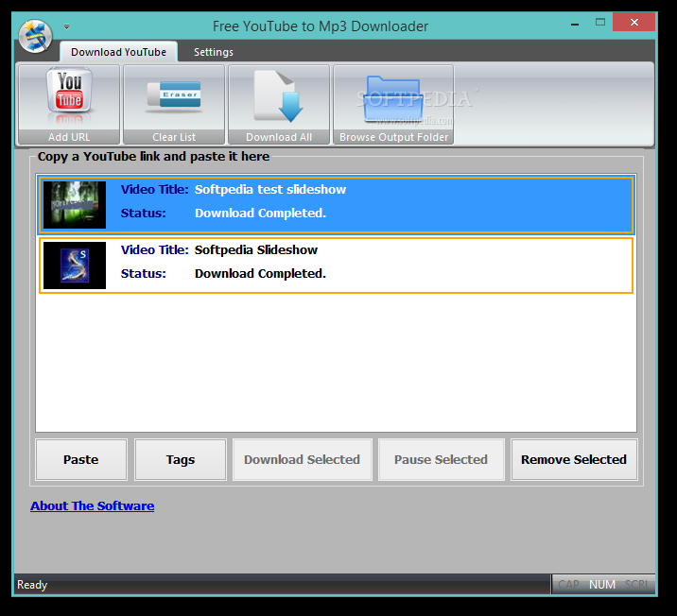The image size is (677, 616).
Task: Expand the quick access toolbar dropdown arrow
Action: point(66,26)
